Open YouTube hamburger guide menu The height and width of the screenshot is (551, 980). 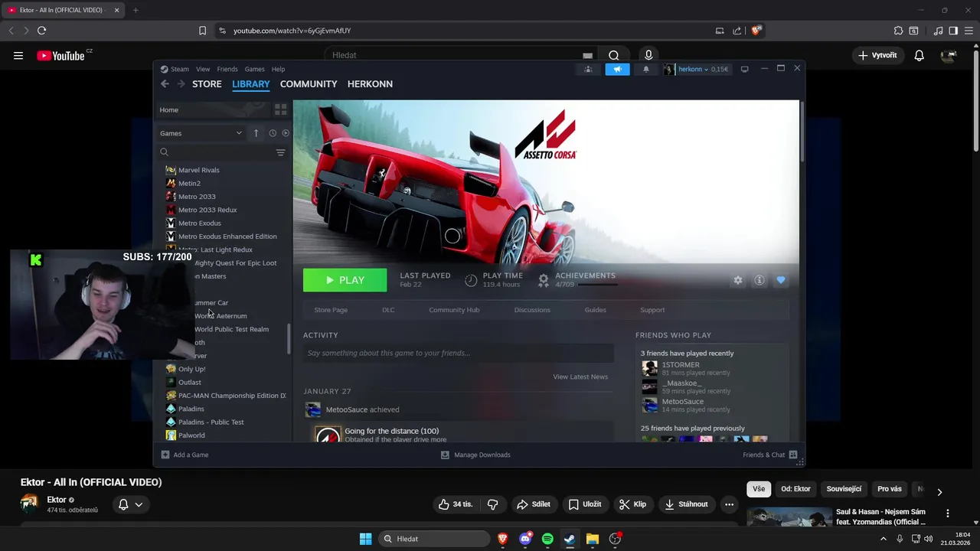tap(18, 55)
